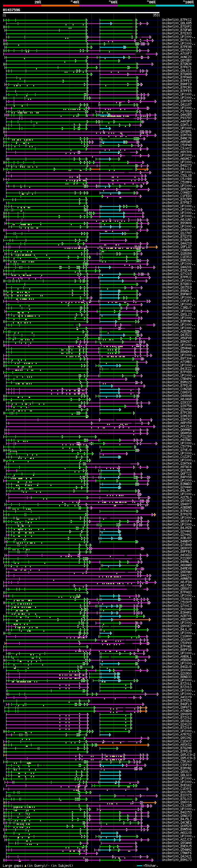The image size is (197, 868).
Task: Open hit UniRef100_Q8I519
Action: 177,287
